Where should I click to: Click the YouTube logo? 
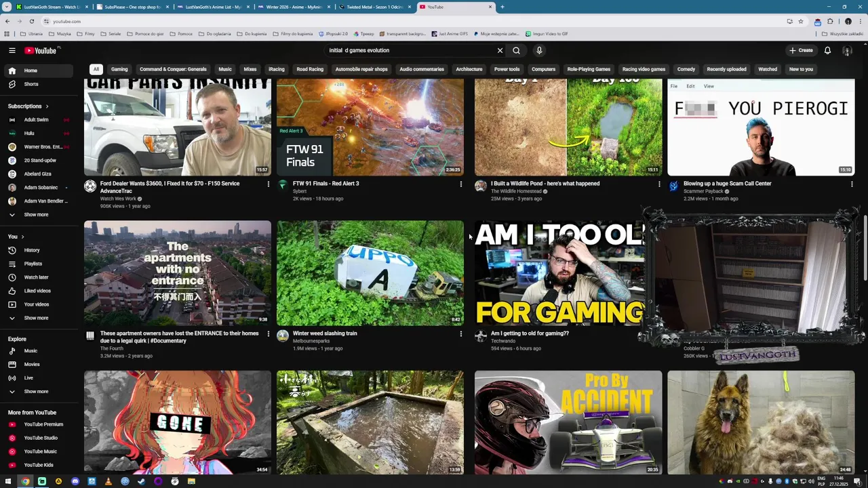click(x=41, y=50)
